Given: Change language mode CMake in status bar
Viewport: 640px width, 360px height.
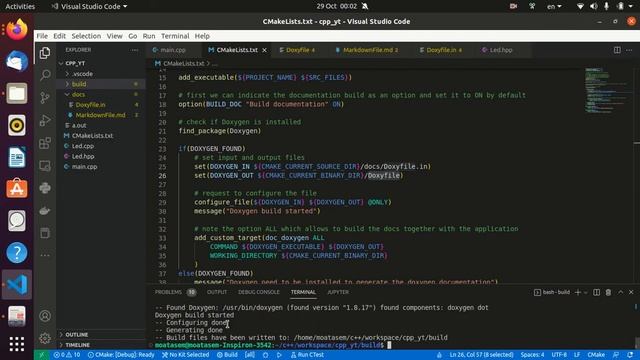Looking at the screenshot, I should 596,355.
